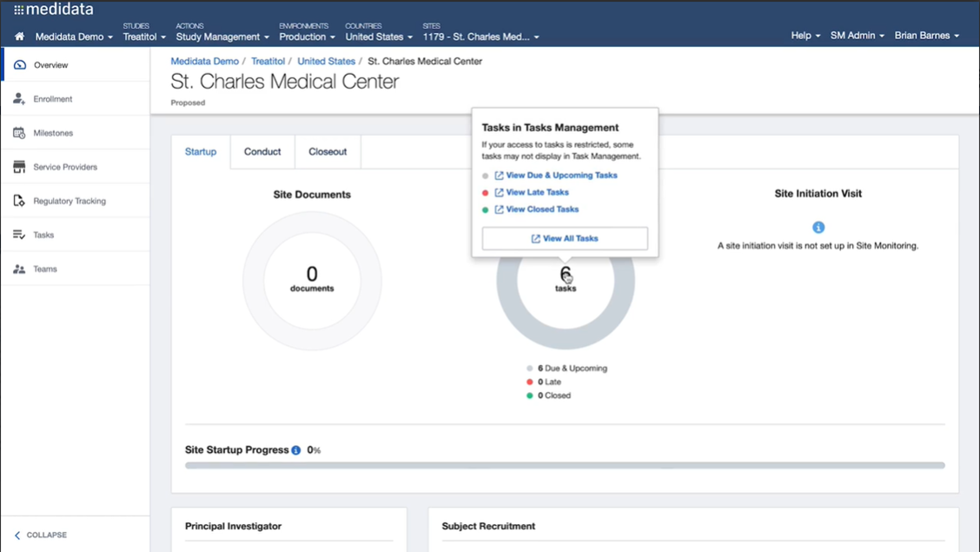This screenshot has width=980, height=552.
Task: Open Tasks in the sidebar
Action: point(76,235)
